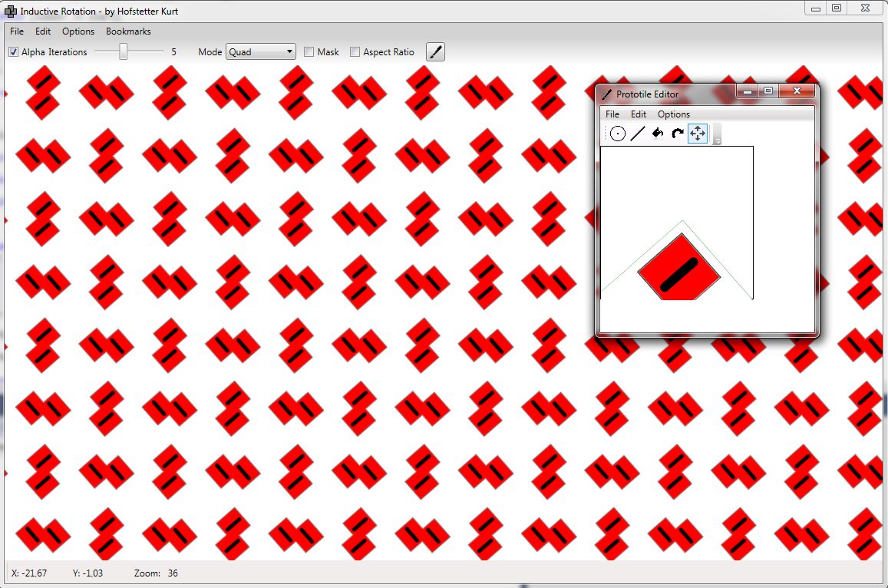Click the curved rotate arrow tool
The height and width of the screenshot is (588, 888).
click(x=677, y=134)
